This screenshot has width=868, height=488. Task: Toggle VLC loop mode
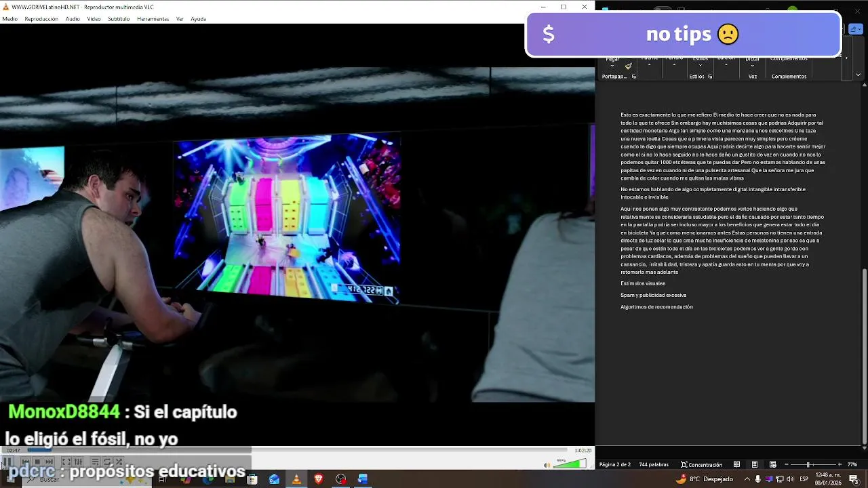(x=107, y=462)
